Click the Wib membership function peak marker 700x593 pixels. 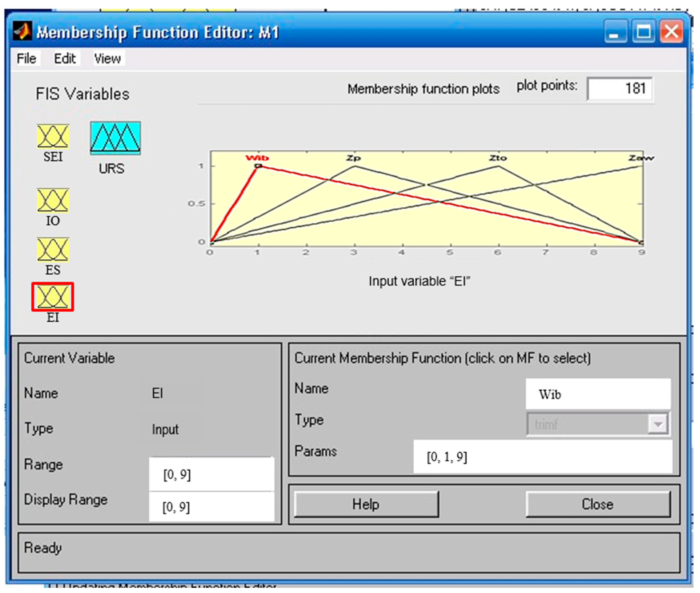[258, 166]
